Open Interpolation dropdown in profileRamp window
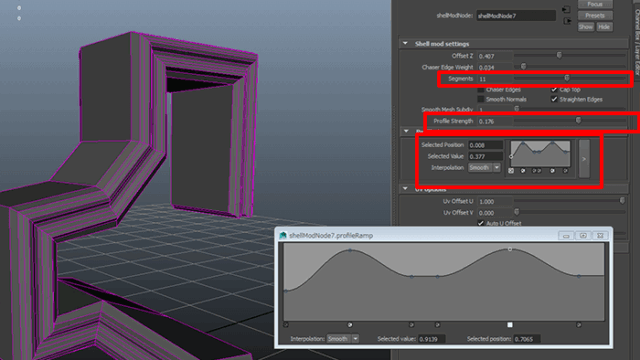Viewport: 640px width, 360px height. (x=343, y=339)
